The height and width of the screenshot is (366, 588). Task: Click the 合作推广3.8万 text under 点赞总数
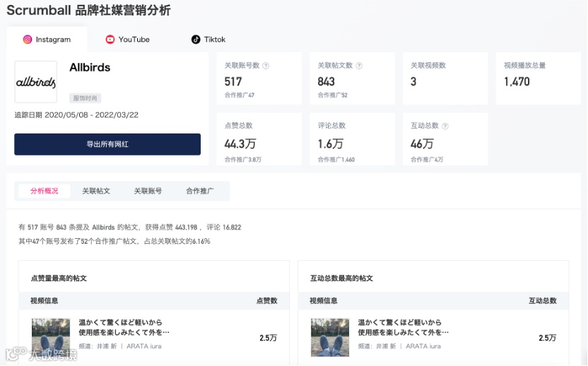pyautogui.click(x=242, y=160)
